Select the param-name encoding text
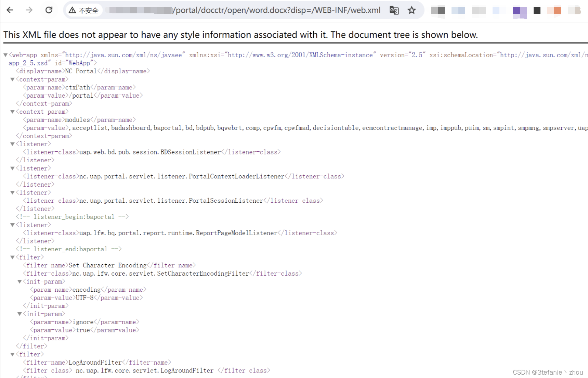The width and height of the screenshot is (588, 378). [x=87, y=290]
